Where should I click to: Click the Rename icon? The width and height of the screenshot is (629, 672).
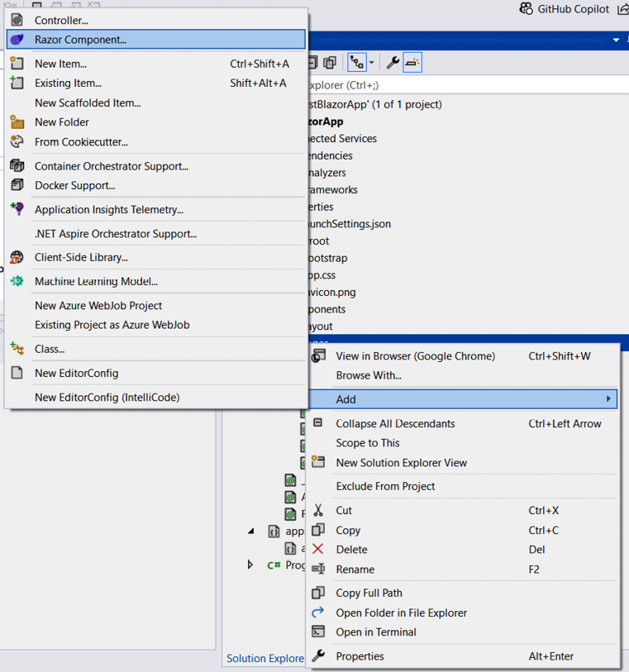(318, 570)
